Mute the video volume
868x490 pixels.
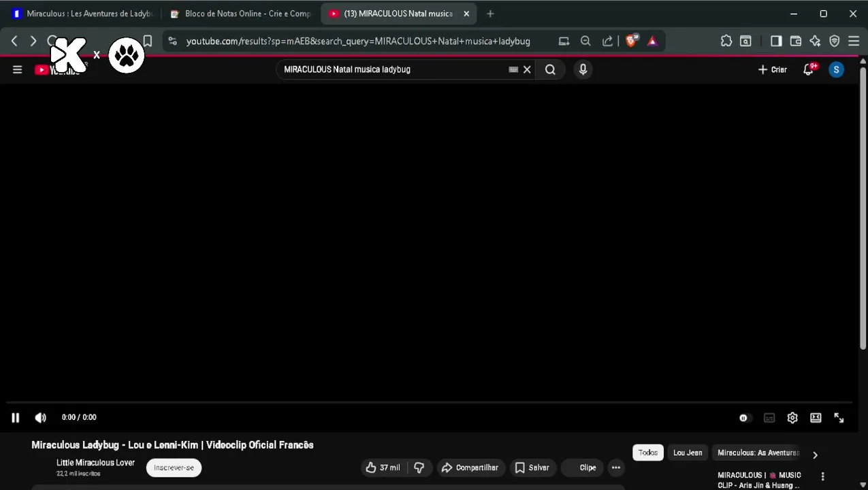[41, 418]
